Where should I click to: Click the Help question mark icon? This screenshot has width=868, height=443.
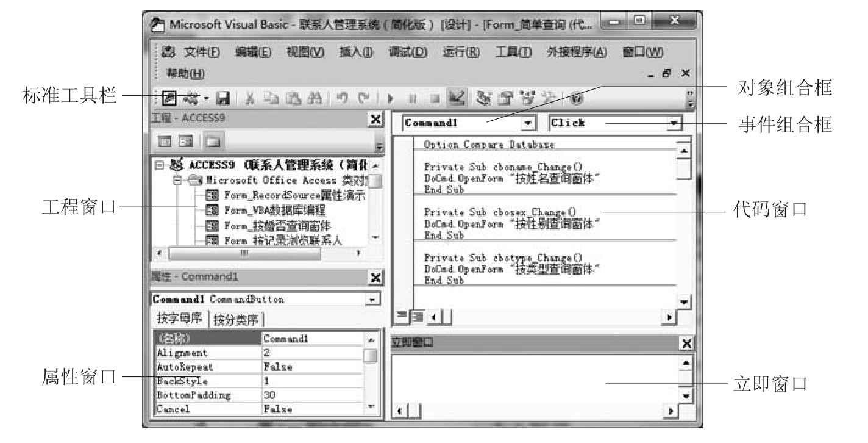click(575, 97)
